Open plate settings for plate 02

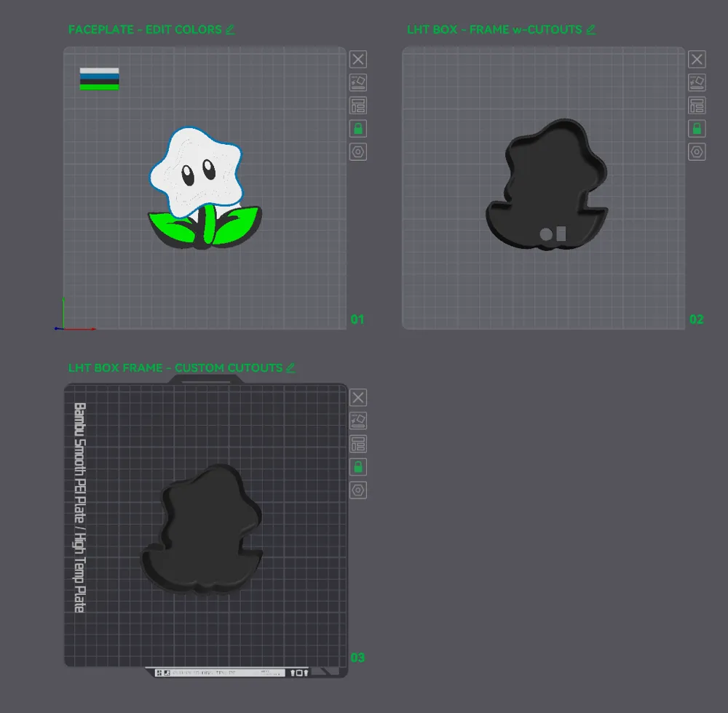pyautogui.click(x=697, y=151)
